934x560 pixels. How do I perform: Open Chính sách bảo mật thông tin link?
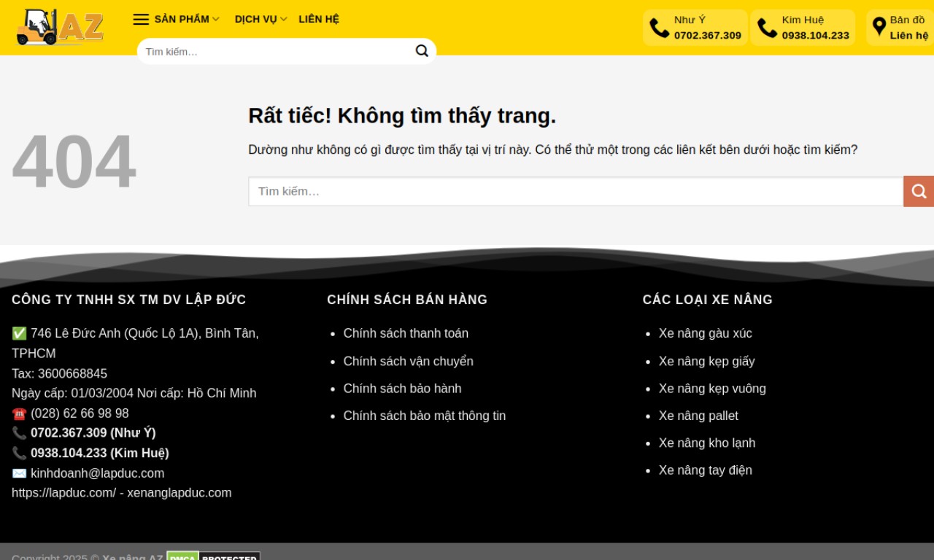[425, 416]
